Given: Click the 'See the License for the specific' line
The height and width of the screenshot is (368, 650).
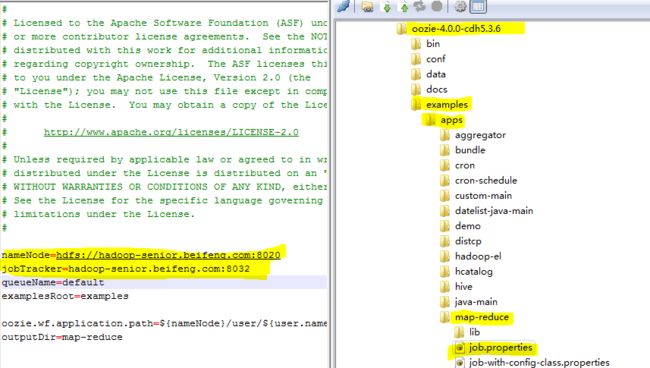Looking at the screenshot, I should (x=162, y=201).
